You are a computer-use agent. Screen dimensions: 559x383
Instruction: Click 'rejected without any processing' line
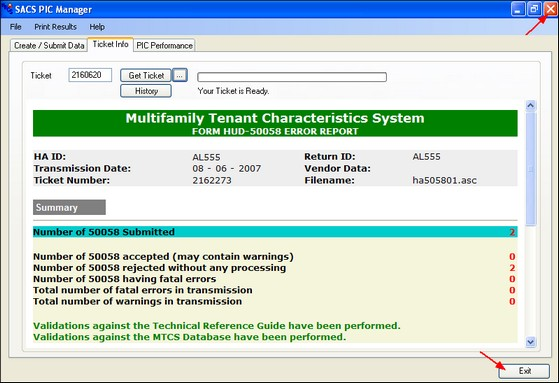(x=159, y=268)
